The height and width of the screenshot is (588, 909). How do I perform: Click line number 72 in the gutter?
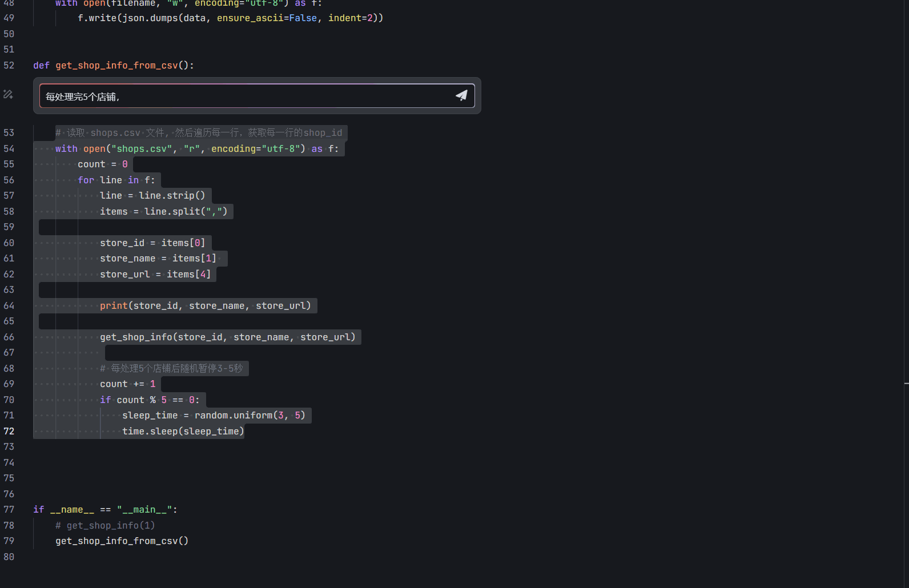click(x=9, y=431)
